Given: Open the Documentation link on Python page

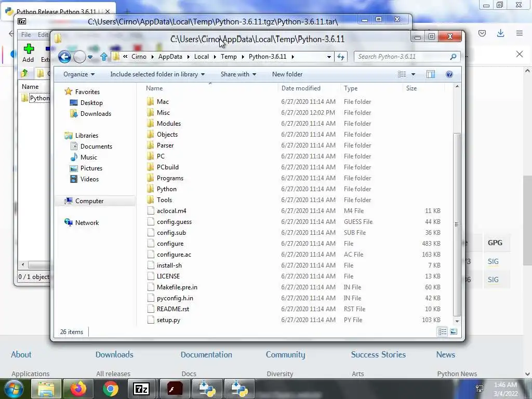Looking at the screenshot, I should (x=206, y=354).
